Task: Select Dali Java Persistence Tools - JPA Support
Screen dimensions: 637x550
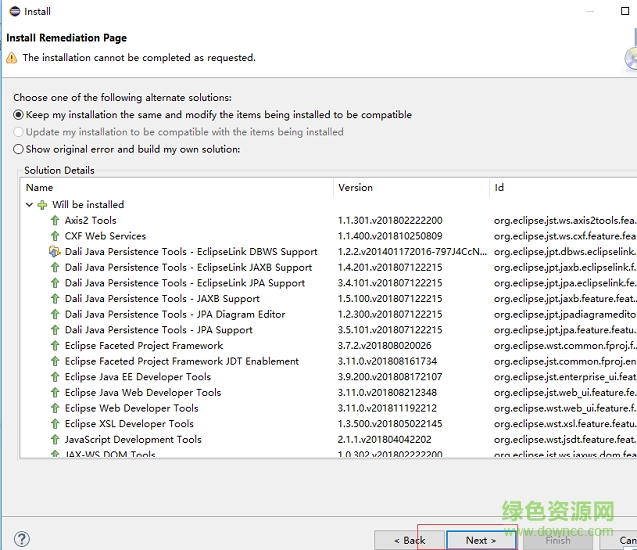Action: tap(158, 330)
